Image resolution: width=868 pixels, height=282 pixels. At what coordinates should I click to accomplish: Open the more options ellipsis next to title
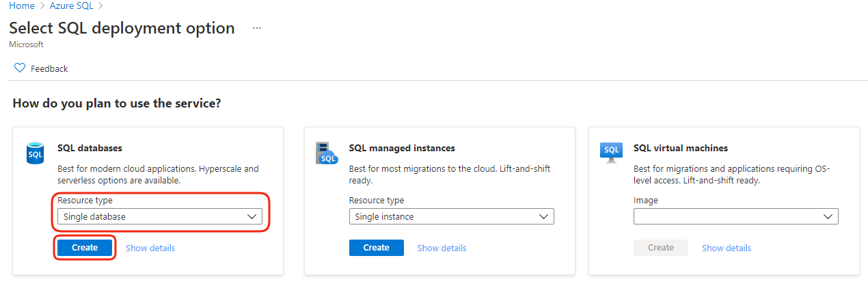click(x=257, y=29)
